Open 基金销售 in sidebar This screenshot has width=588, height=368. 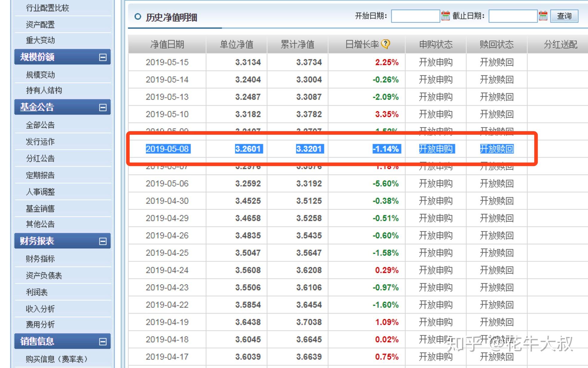click(40, 208)
